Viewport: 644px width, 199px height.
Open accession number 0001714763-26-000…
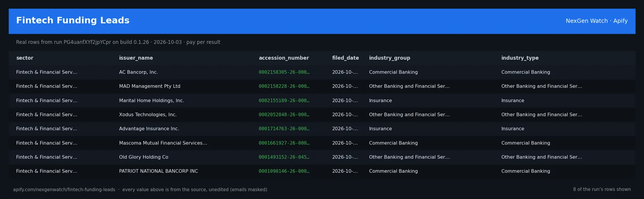tap(284, 129)
